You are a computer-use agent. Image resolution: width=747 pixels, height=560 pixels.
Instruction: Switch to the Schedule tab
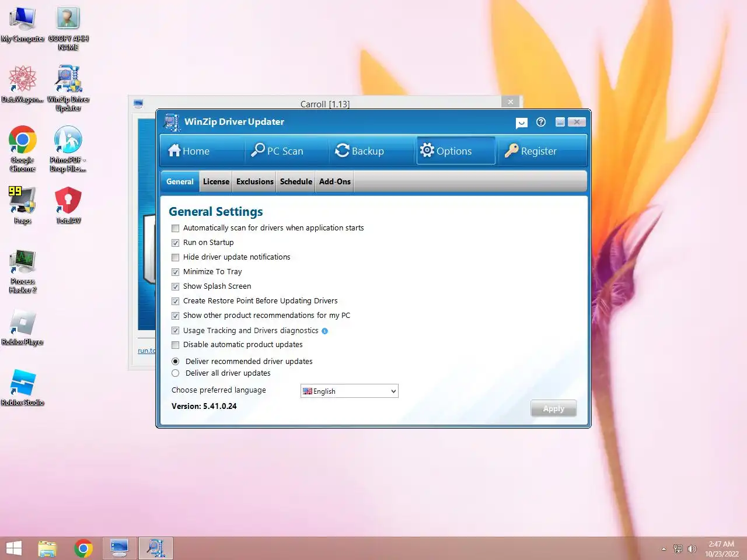point(296,181)
